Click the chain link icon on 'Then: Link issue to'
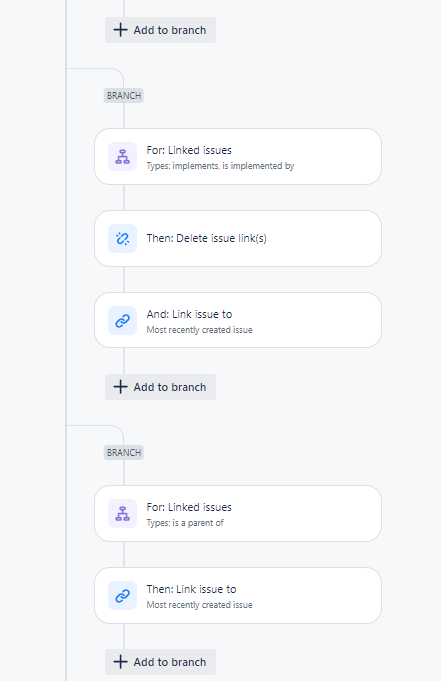This screenshot has height=681, width=441. point(123,595)
